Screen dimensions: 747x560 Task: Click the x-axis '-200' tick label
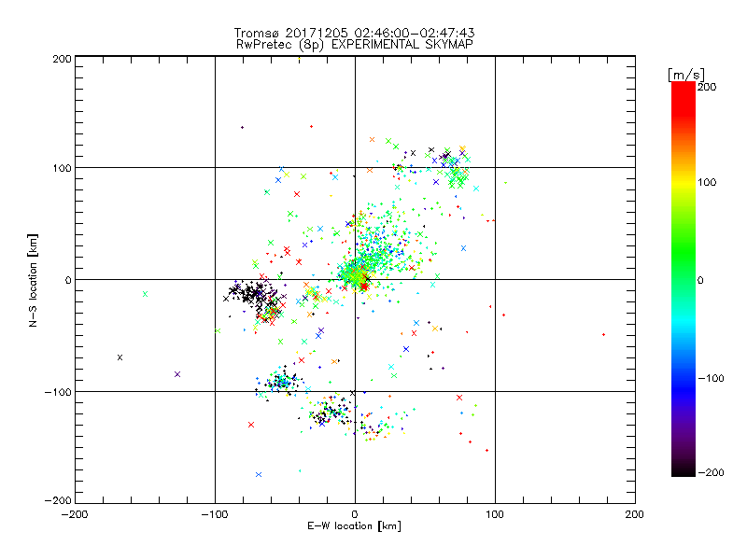point(75,514)
